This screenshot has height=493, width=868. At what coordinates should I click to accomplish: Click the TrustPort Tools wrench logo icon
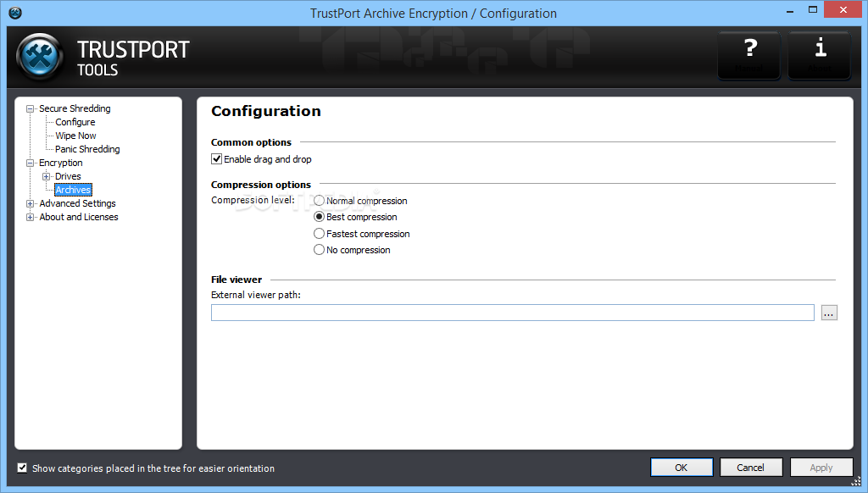[40, 57]
